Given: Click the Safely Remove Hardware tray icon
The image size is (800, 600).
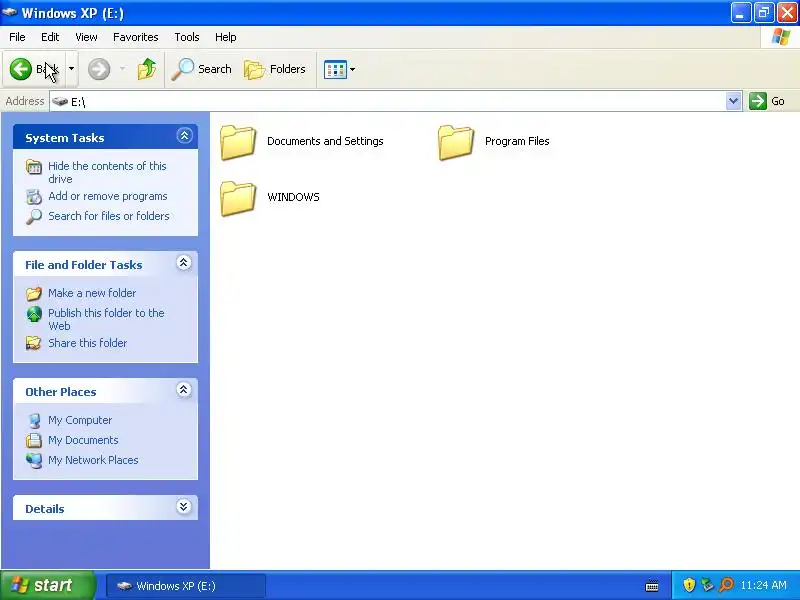Looking at the screenshot, I should (x=707, y=585).
